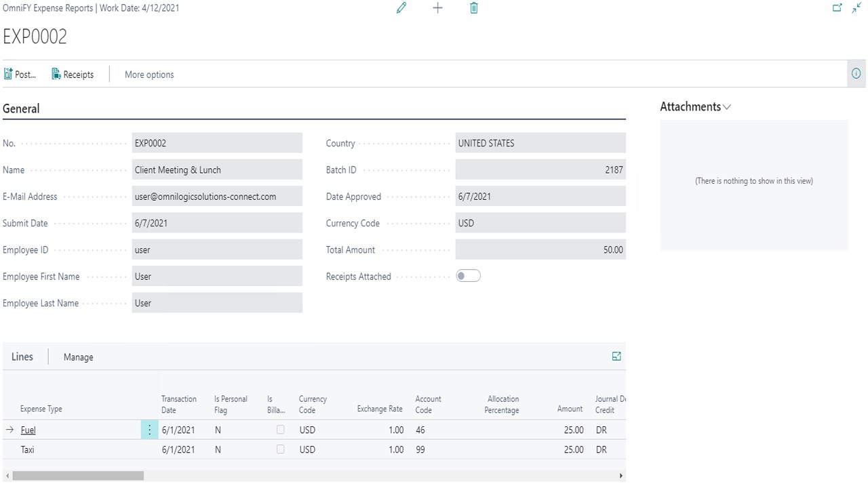Screen dimensions: 868x488
Task: Click the Name field showing Client Meeting & Lunch
Action: coord(217,170)
